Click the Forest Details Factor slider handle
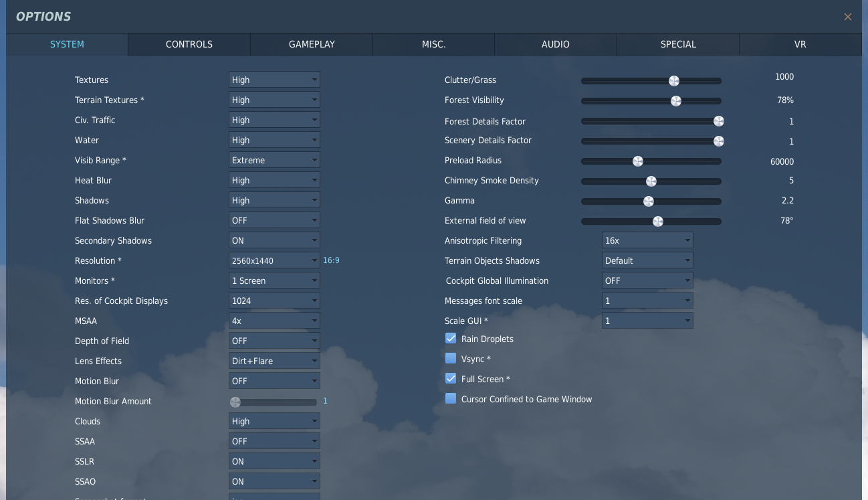This screenshot has height=500, width=868. point(719,121)
